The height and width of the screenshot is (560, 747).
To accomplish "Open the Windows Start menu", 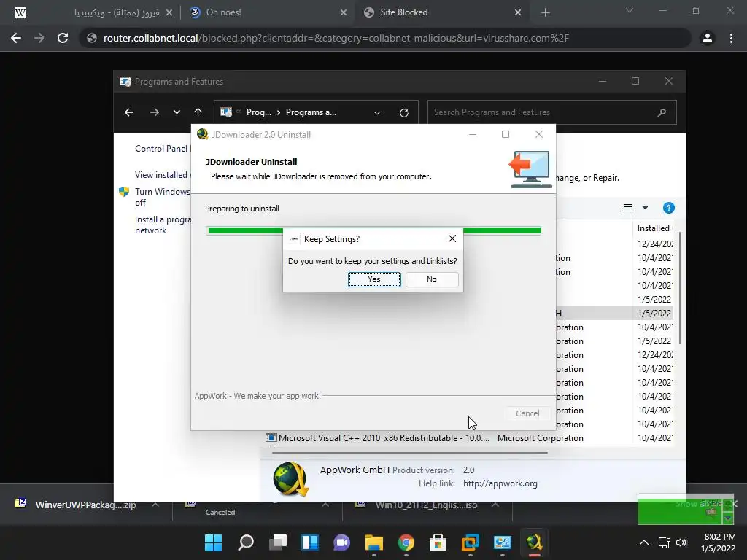I will coord(214,542).
